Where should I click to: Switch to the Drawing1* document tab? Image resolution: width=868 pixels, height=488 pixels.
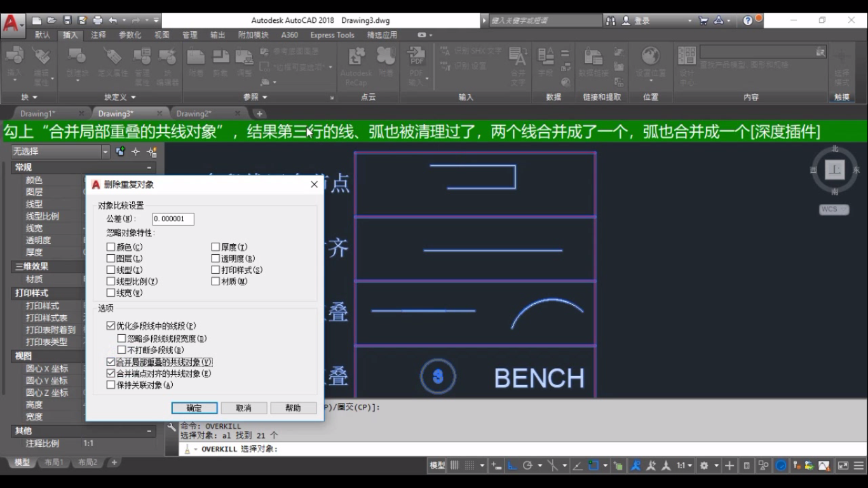click(38, 114)
